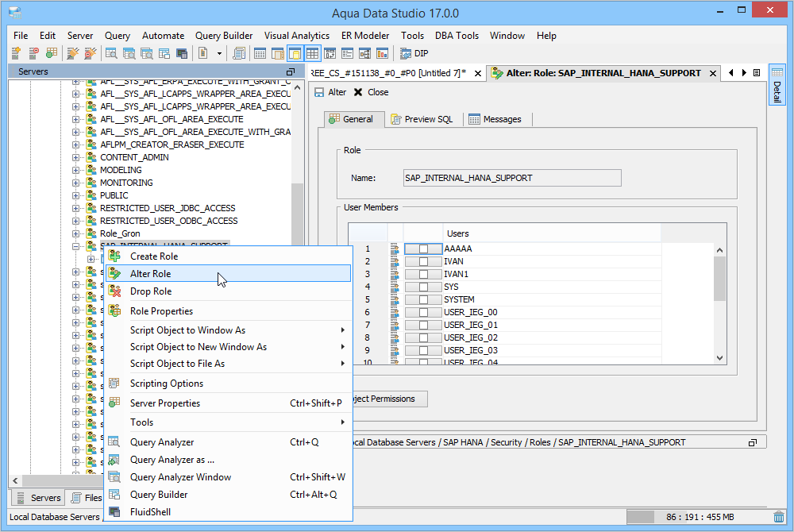794x532 pixels.
Task: Click the Register Server toolbar icon
Action: 16,53
